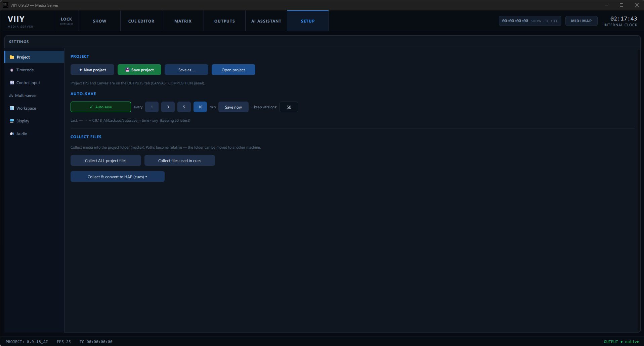Toggle the Auto-save option
The image size is (644, 346).
point(101,107)
